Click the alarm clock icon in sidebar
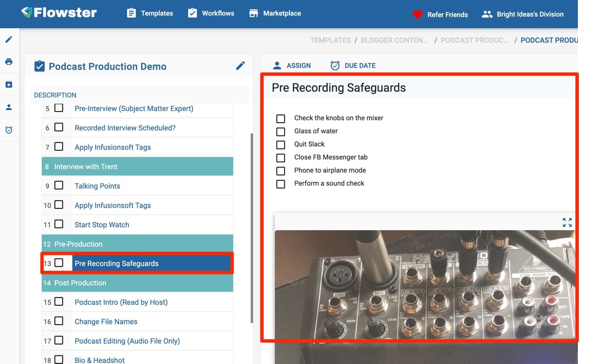Image resolution: width=589 pixels, height=364 pixels. (x=9, y=130)
